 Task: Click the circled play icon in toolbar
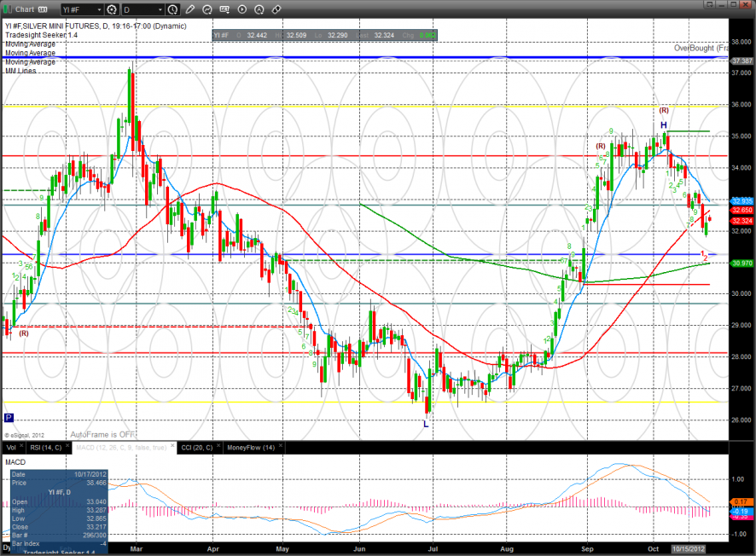[x=241, y=9]
